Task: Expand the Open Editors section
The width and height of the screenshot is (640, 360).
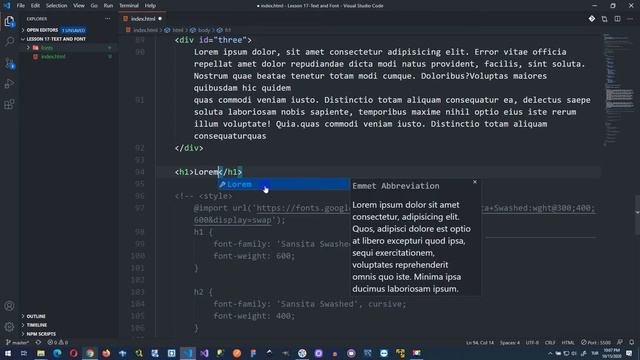Action: pyautogui.click(x=42, y=30)
